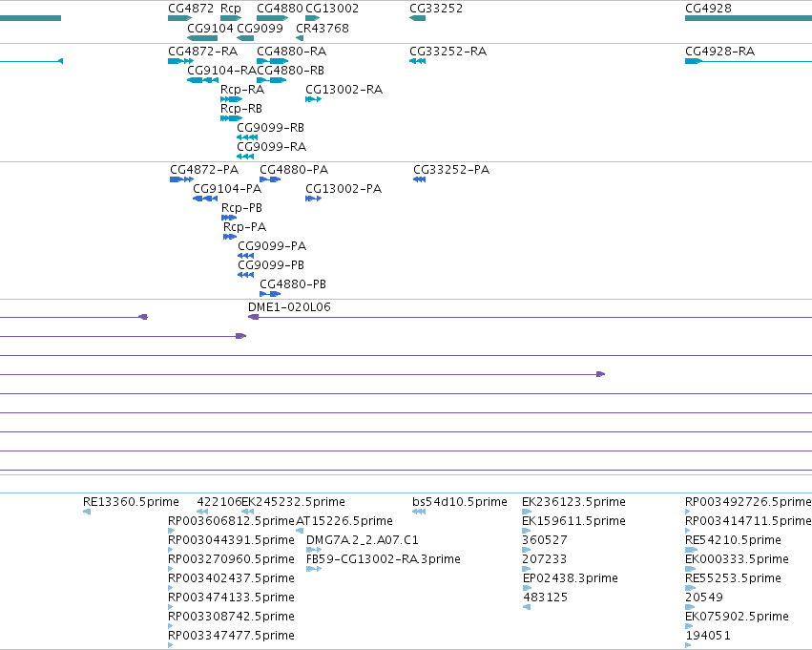Click the CG33252 gene glyph
The width and height of the screenshot is (812, 650).
click(x=417, y=18)
